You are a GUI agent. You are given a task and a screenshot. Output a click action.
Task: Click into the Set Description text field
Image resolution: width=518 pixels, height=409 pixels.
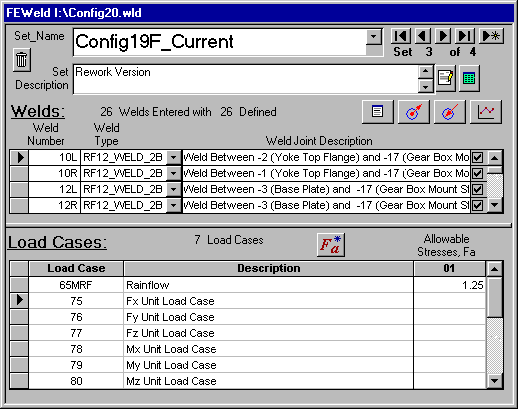point(245,79)
